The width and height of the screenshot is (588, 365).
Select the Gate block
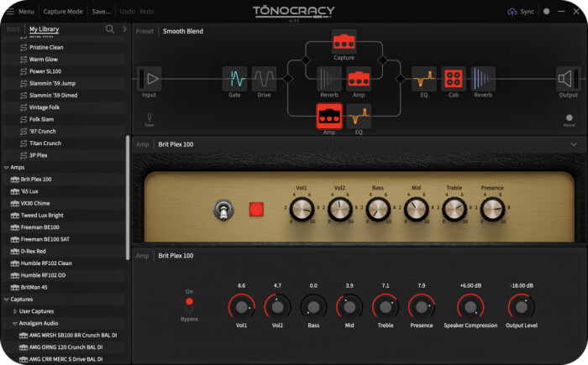coord(234,79)
